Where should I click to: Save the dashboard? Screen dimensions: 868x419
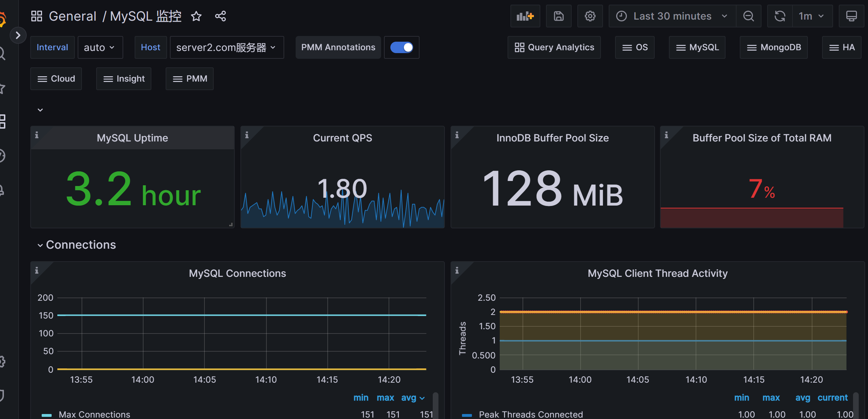pyautogui.click(x=558, y=16)
